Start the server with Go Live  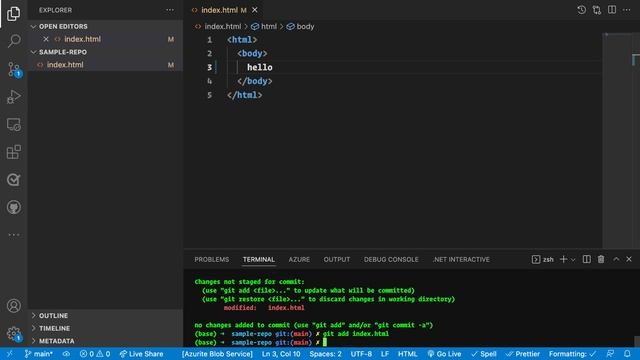coord(444,354)
